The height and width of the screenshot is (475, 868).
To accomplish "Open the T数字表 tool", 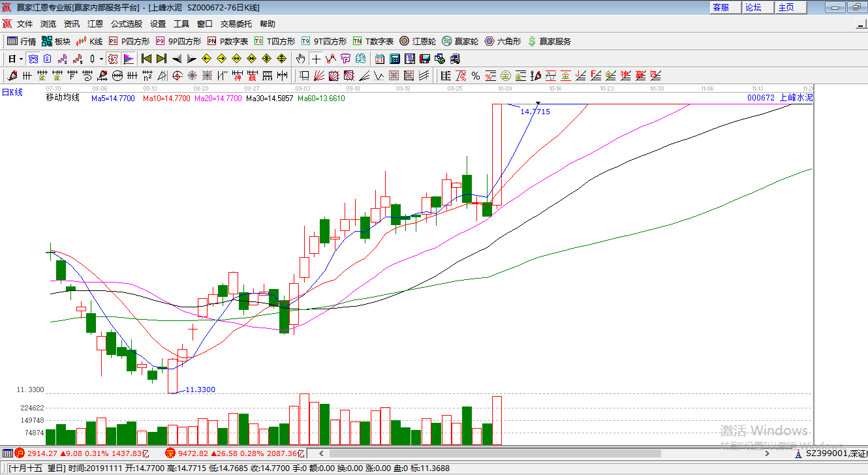I will (x=373, y=41).
